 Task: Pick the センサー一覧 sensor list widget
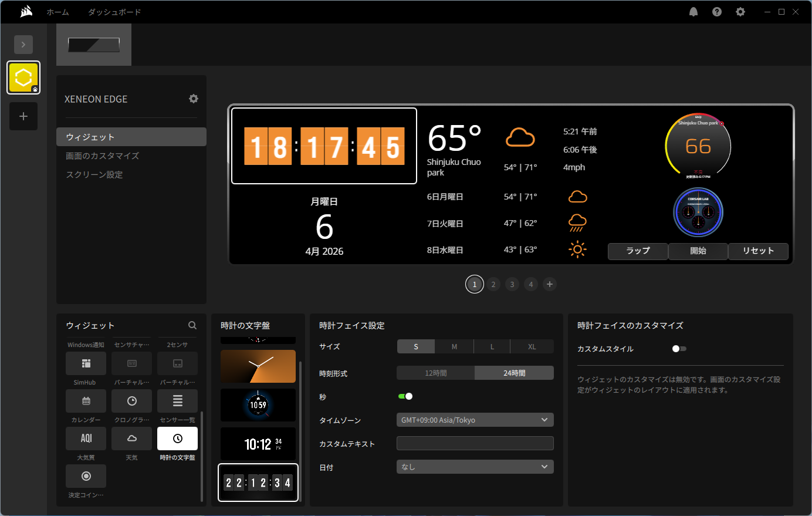pos(177,401)
